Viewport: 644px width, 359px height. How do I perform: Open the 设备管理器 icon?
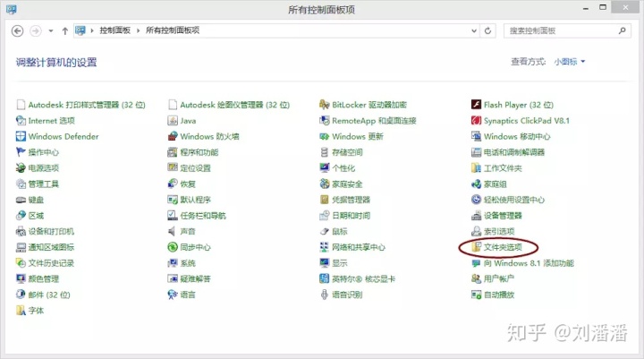point(476,215)
